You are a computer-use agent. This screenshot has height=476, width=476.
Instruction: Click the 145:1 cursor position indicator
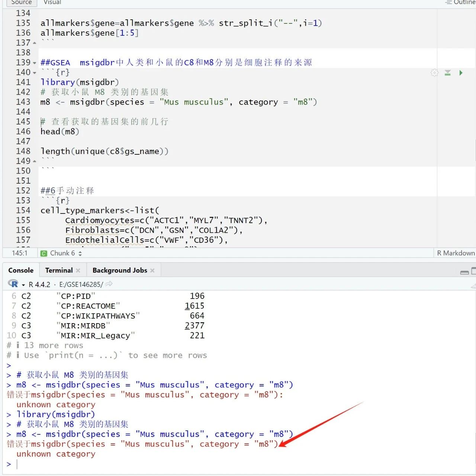pyautogui.click(x=19, y=253)
